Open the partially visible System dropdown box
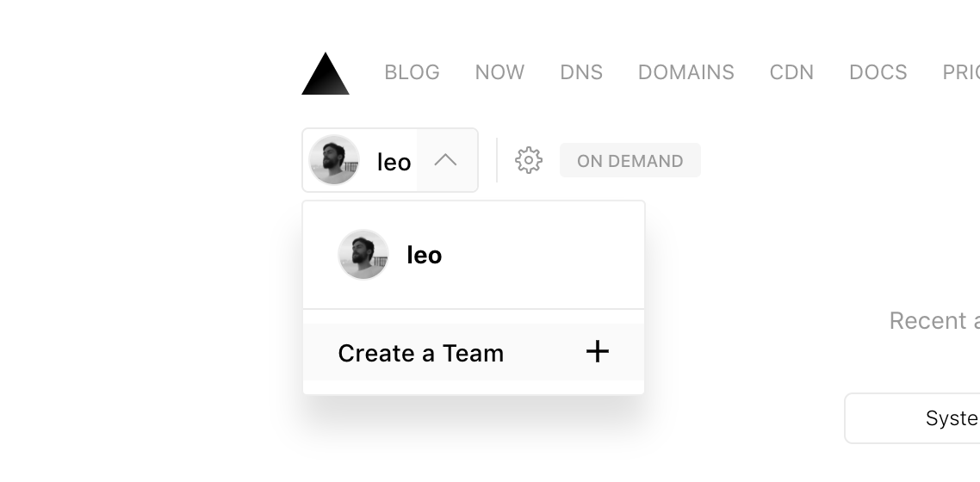 click(x=912, y=418)
